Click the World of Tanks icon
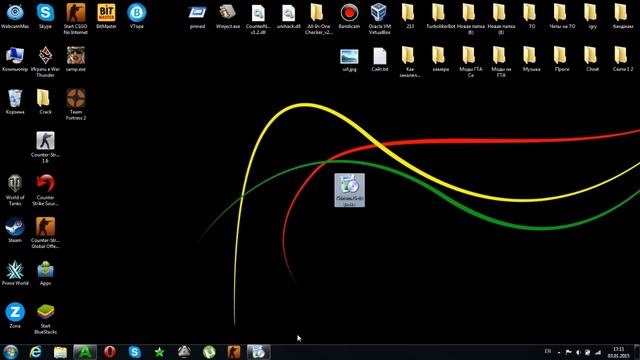Viewport: 640px width, 360px height. (15, 190)
